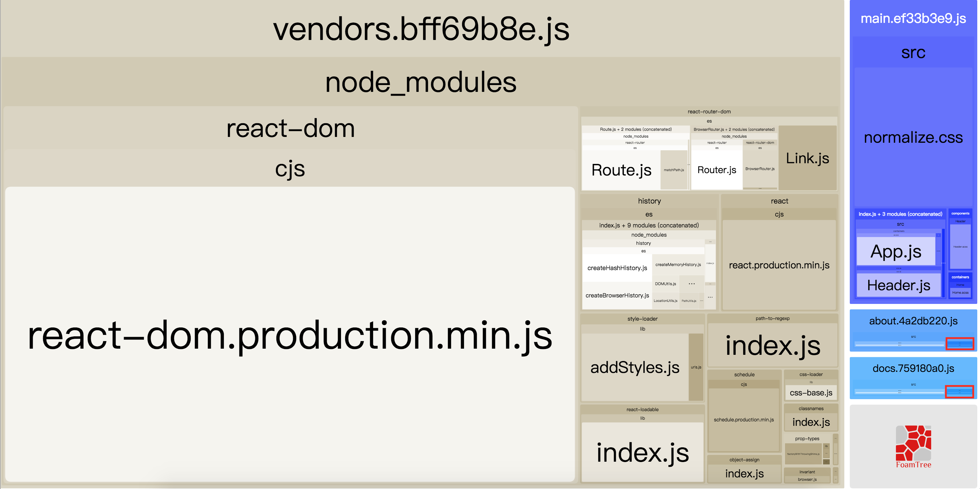The image size is (980, 489).
Task: Select react-dom.production.min.js module
Action: tap(290, 335)
